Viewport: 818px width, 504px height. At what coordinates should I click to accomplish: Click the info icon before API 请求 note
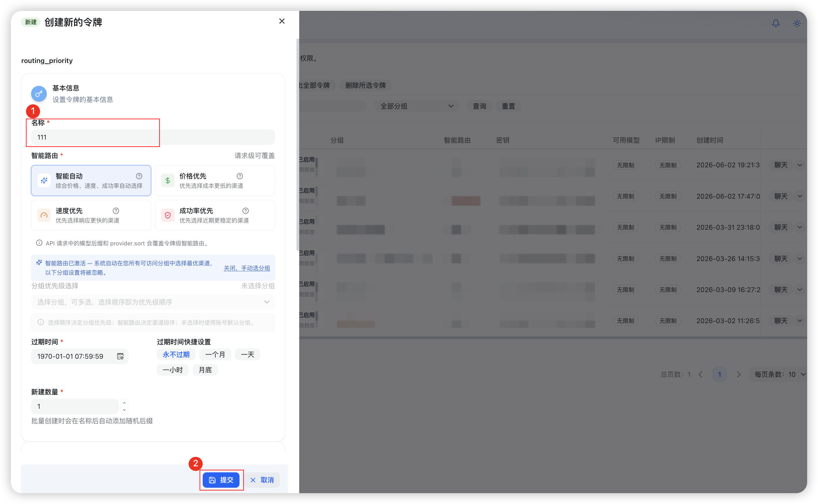click(x=39, y=243)
